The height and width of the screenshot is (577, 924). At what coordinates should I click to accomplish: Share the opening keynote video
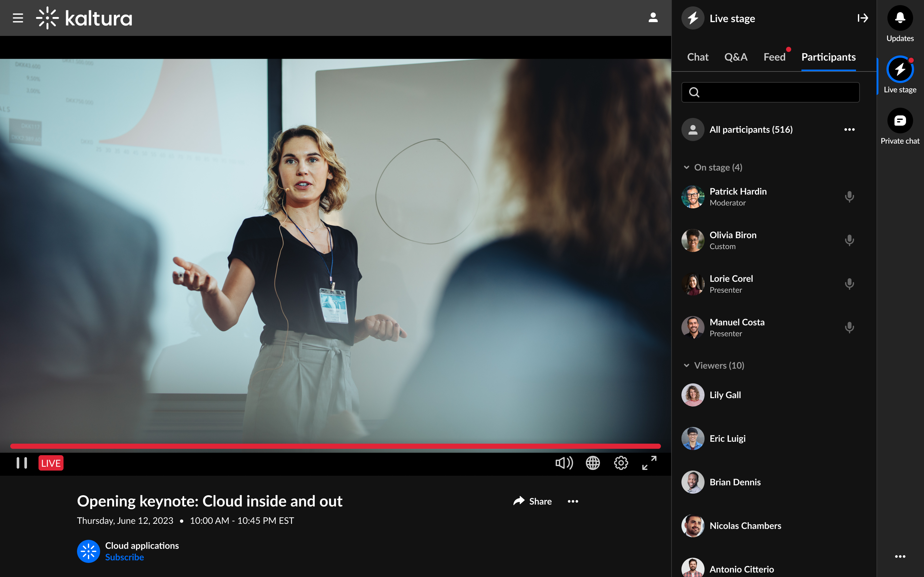[533, 501]
